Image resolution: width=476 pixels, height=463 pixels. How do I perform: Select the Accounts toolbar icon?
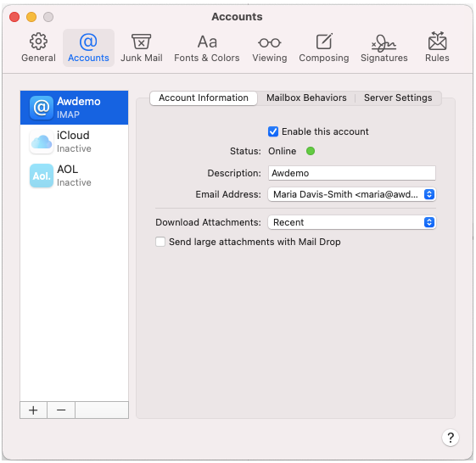pos(88,47)
